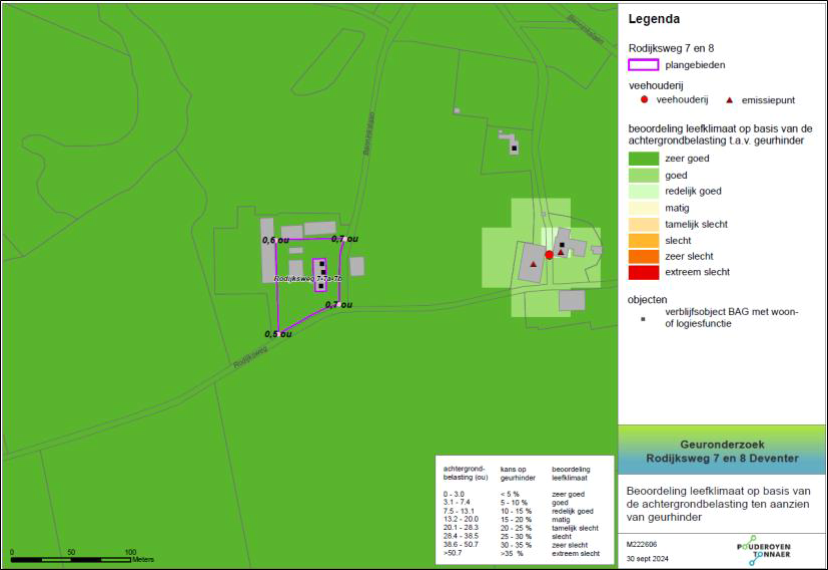Select the red veehouderij dot on the map
The width and height of the screenshot is (828, 570).
pyautogui.click(x=549, y=255)
